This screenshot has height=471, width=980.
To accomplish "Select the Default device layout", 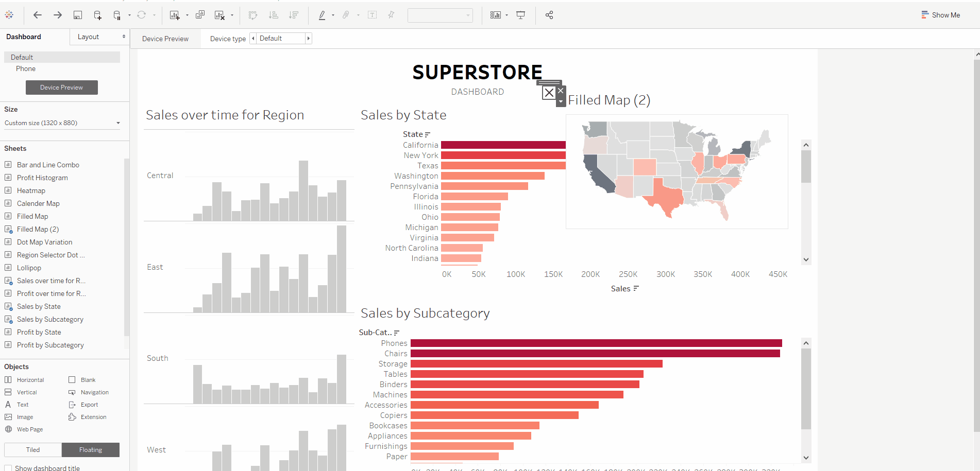I will coord(62,57).
